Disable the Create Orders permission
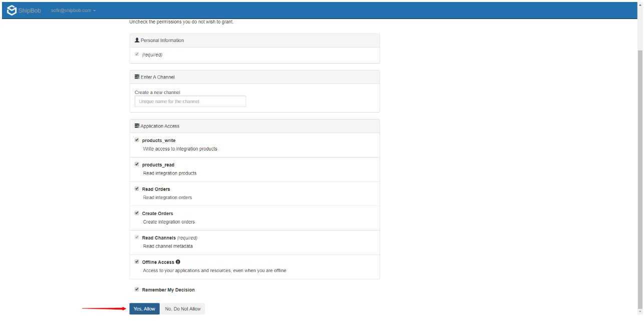The height and width of the screenshot is (321, 644). [x=137, y=213]
